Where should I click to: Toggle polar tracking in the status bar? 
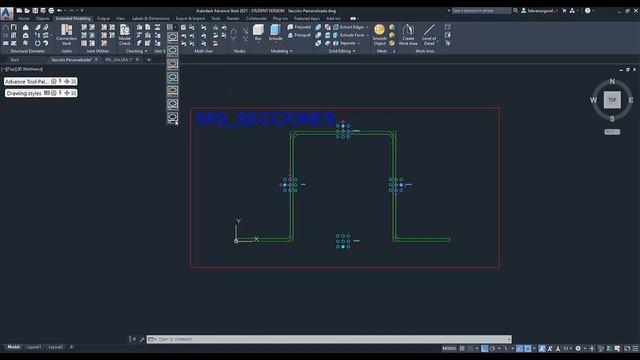(x=493, y=349)
